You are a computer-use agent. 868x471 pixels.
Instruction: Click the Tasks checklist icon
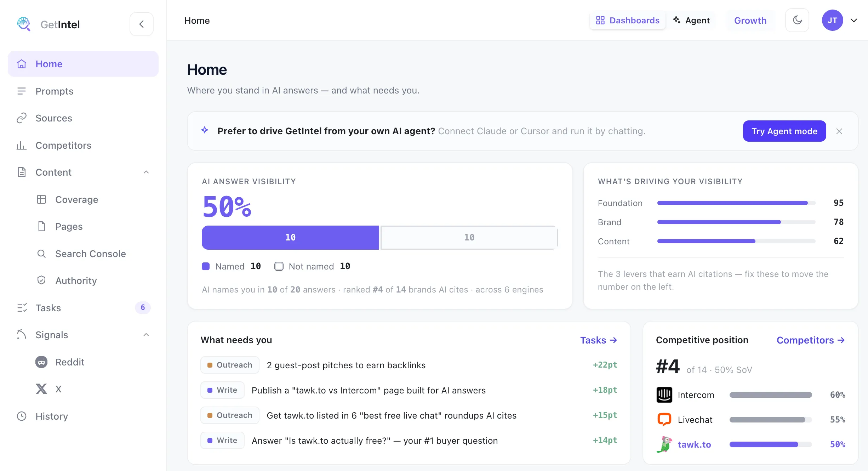point(22,308)
